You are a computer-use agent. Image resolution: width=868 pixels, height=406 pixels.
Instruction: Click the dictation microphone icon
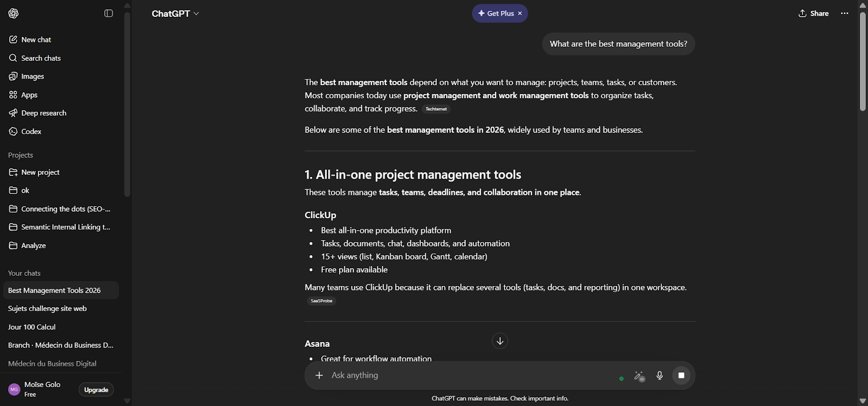[660, 375]
